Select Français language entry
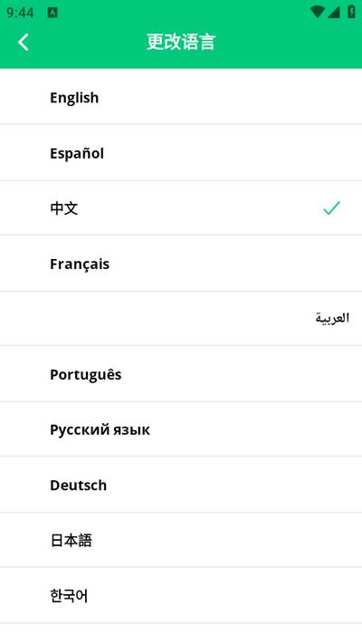Screen dimensions: 362x644 (181, 264)
